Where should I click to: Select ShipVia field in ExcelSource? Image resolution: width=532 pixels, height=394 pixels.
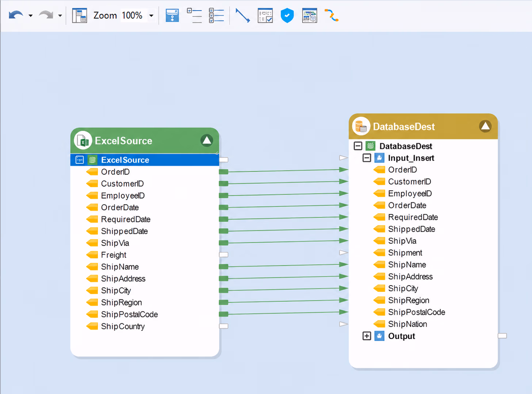click(115, 243)
